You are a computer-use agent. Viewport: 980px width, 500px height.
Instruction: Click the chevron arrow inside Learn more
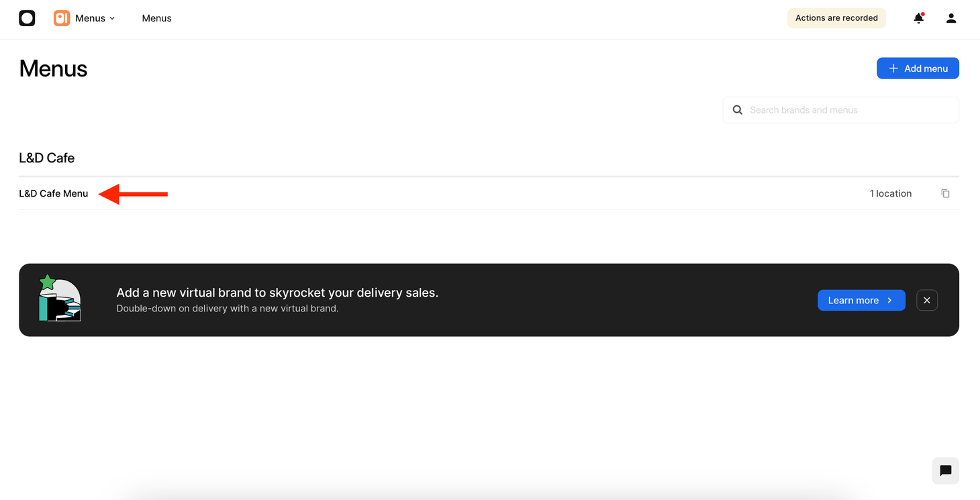[889, 300]
